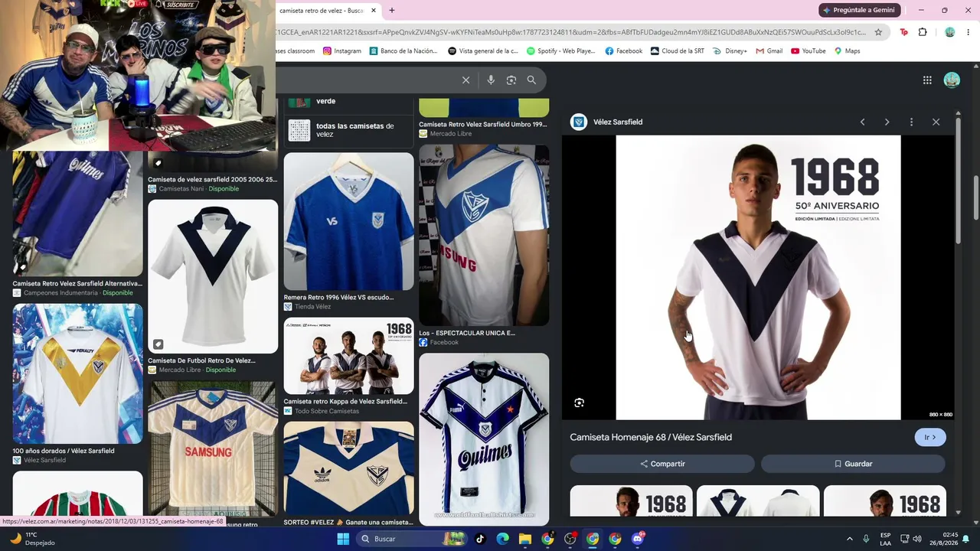Open Discord from the taskbar
This screenshot has height=551, width=980.
tap(638, 539)
